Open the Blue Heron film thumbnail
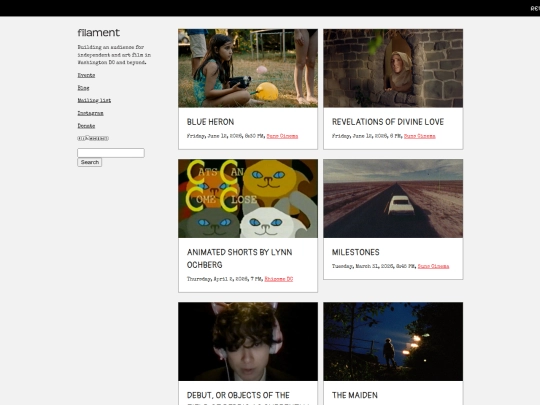 pos(248,68)
